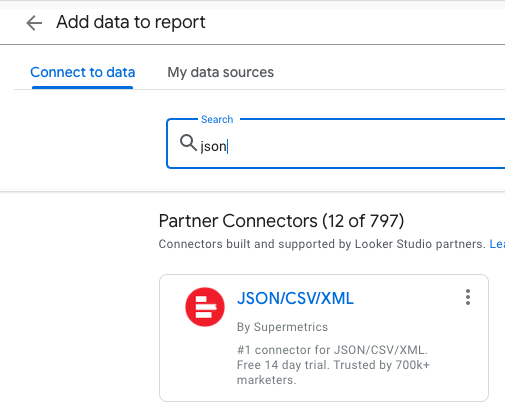This screenshot has width=505, height=420.
Task: Open the My data sources tab
Action: tap(220, 72)
